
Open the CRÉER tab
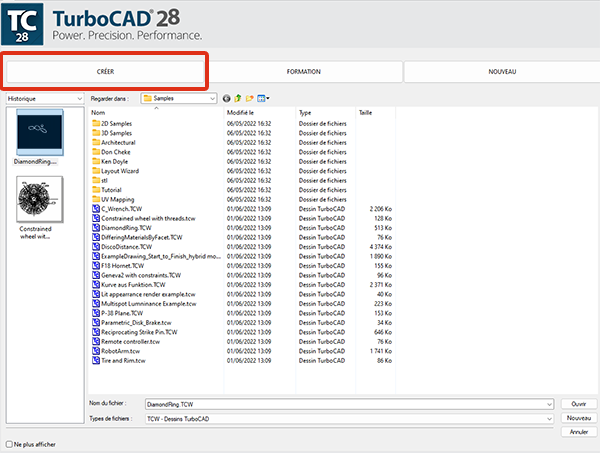click(x=105, y=72)
